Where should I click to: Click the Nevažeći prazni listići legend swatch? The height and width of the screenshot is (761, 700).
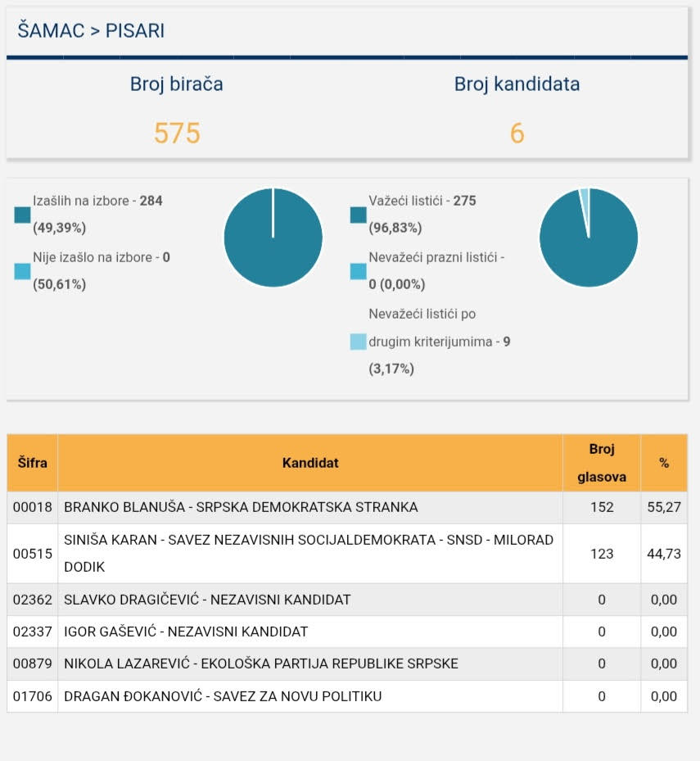pyautogui.click(x=358, y=271)
